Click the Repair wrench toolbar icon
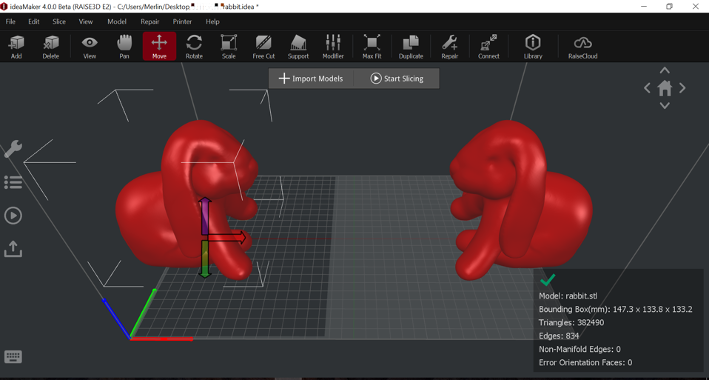 [x=450, y=47]
